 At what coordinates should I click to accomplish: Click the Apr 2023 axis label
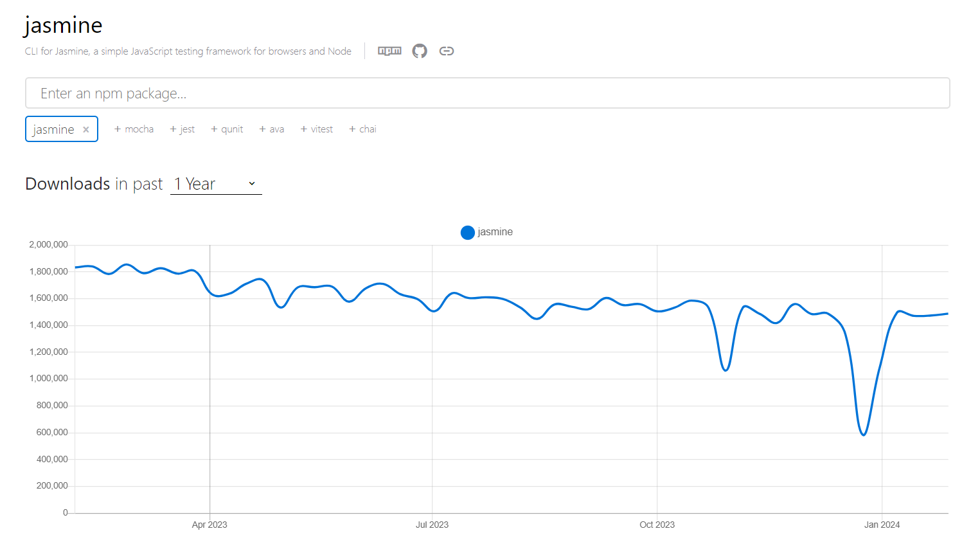[209, 525]
